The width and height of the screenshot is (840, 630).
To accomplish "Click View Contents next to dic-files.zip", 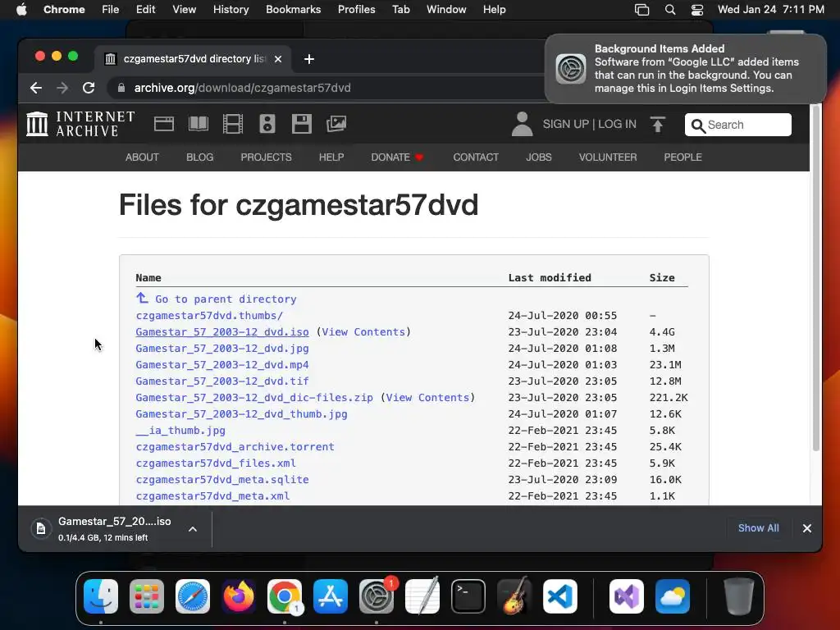I will 428,398.
